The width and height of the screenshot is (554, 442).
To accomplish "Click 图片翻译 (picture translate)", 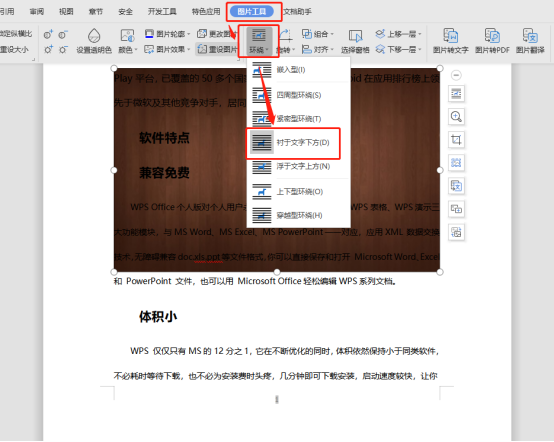I will point(530,41).
